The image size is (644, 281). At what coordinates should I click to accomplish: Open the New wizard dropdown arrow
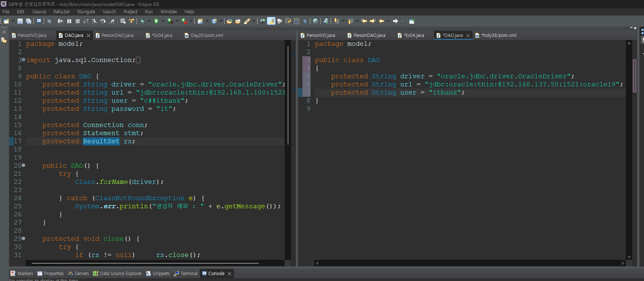pyautogui.click(x=13, y=21)
